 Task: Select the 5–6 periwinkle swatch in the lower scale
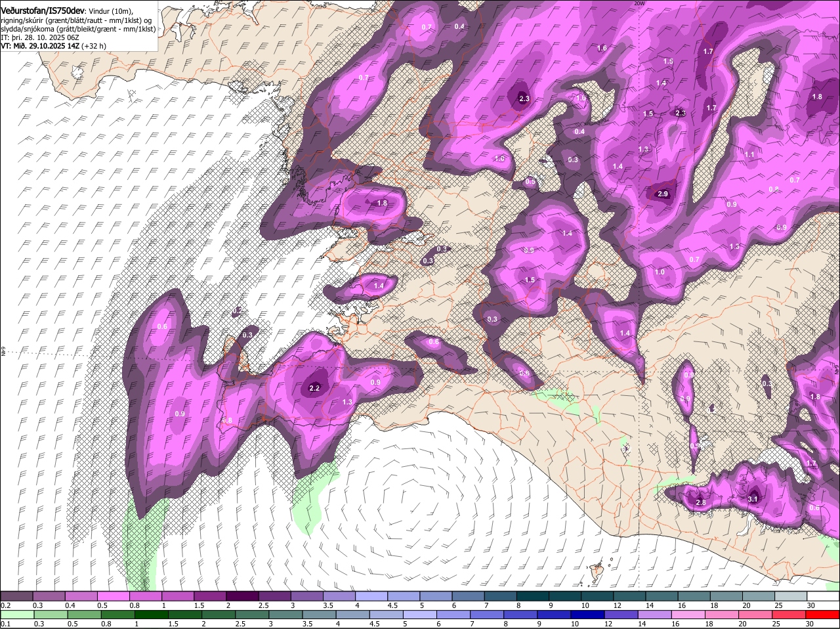420,614
